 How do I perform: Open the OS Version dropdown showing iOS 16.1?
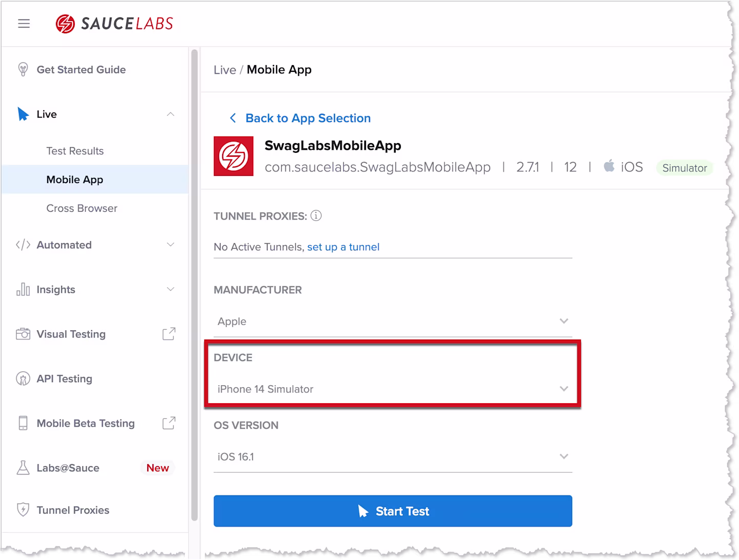393,457
